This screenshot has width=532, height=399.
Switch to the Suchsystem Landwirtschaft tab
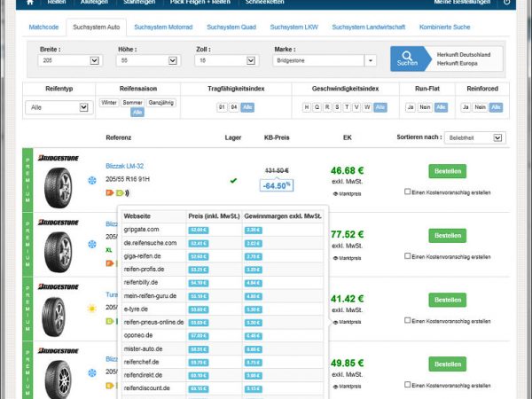pos(369,27)
